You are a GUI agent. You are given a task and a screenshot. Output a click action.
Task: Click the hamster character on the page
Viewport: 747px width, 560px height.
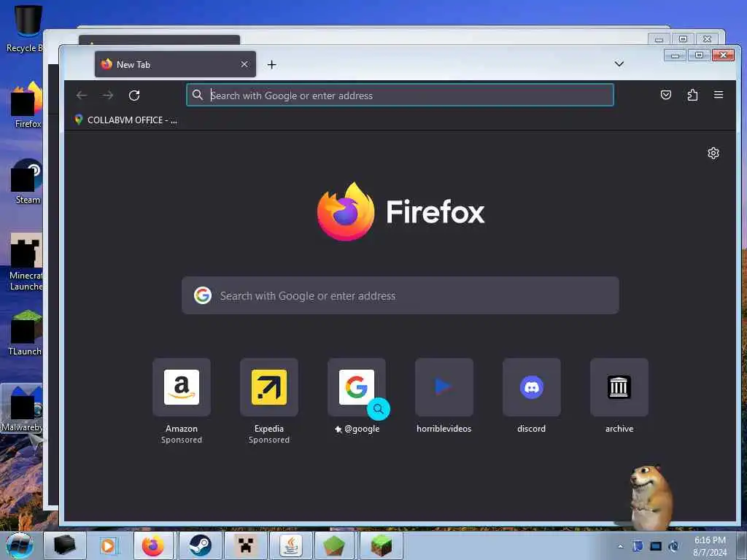pyautogui.click(x=651, y=497)
